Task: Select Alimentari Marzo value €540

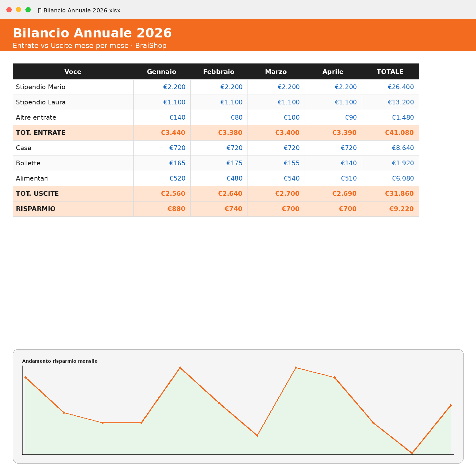Action: [x=276, y=178]
